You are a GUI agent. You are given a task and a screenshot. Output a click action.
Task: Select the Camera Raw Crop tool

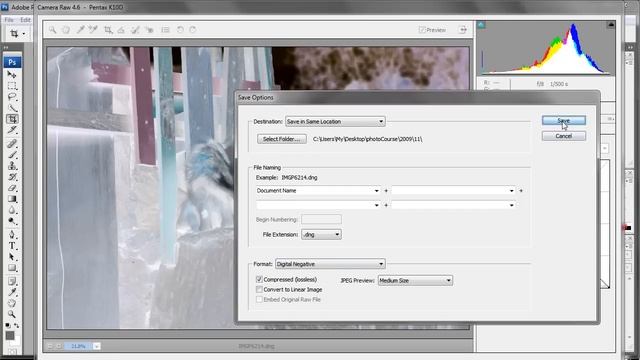[x=108, y=30]
